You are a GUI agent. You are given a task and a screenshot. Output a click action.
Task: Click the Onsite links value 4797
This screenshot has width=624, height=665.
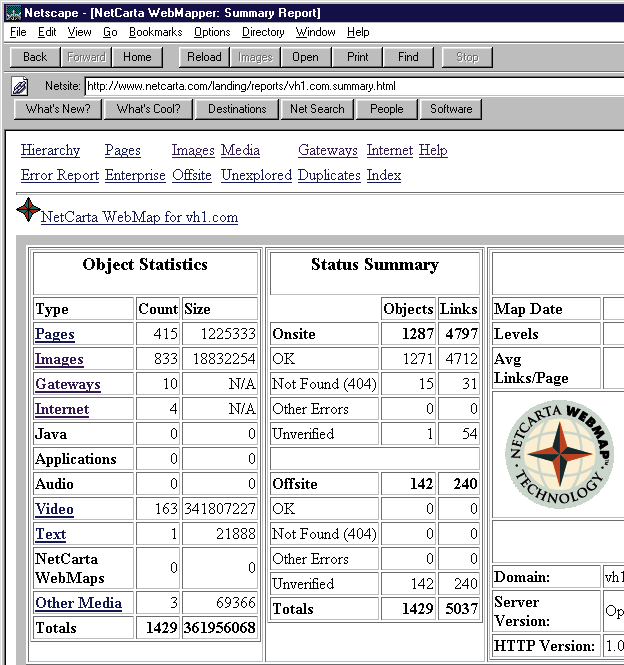(462, 334)
